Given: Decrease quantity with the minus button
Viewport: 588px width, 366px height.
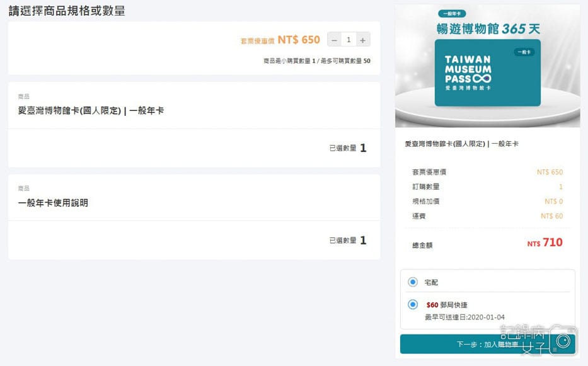Looking at the screenshot, I should 334,40.
